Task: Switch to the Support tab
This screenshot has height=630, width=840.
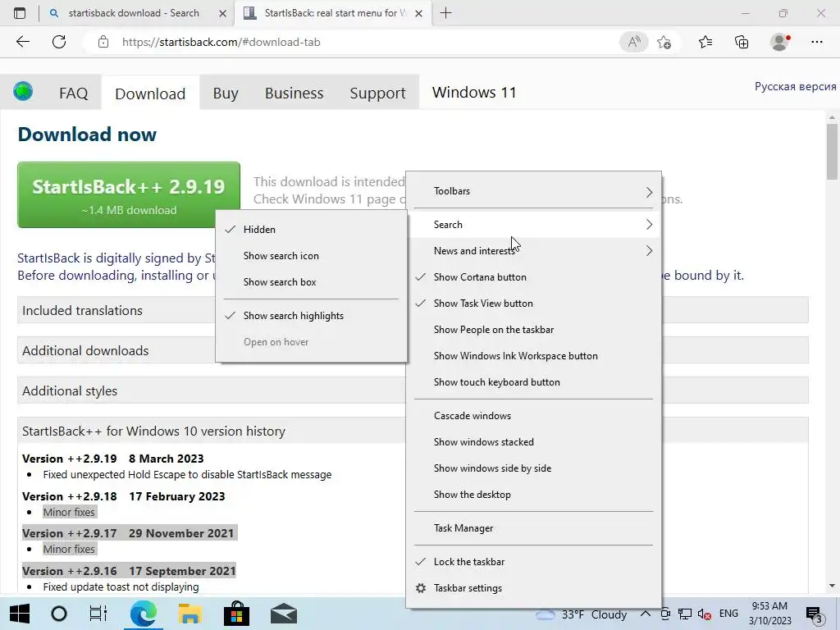Action: [x=377, y=93]
